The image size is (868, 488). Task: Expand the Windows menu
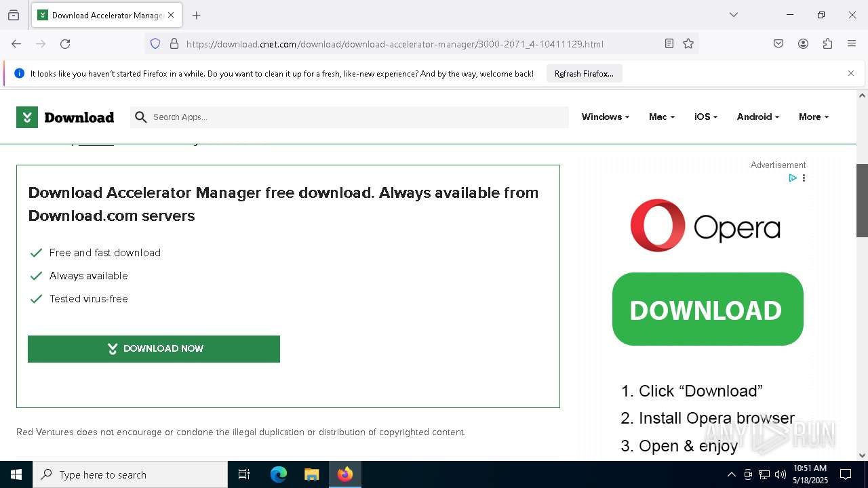[606, 117]
